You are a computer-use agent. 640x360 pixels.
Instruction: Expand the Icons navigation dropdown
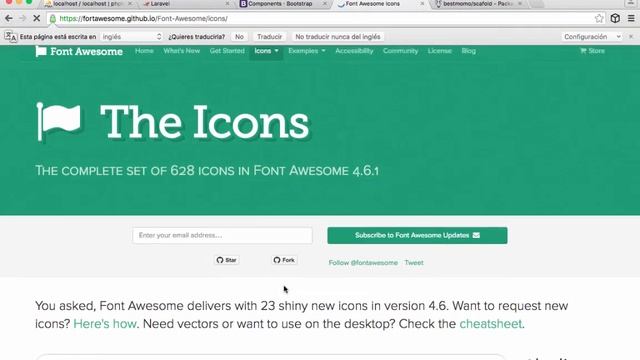(x=266, y=51)
